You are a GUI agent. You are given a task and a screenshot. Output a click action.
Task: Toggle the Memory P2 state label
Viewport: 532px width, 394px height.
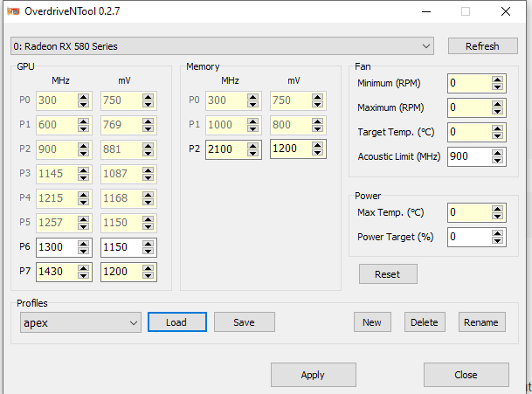click(194, 149)
